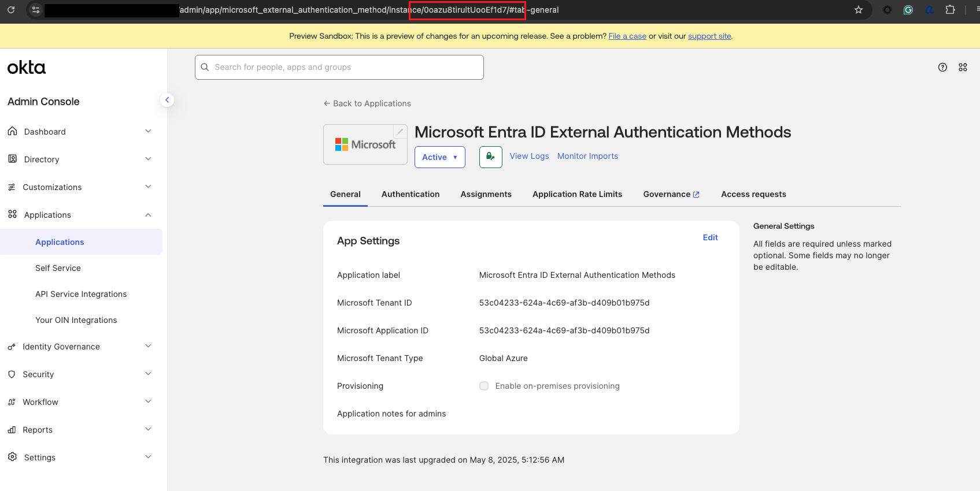Bookmark this page with the star icon

click(859, 10)
